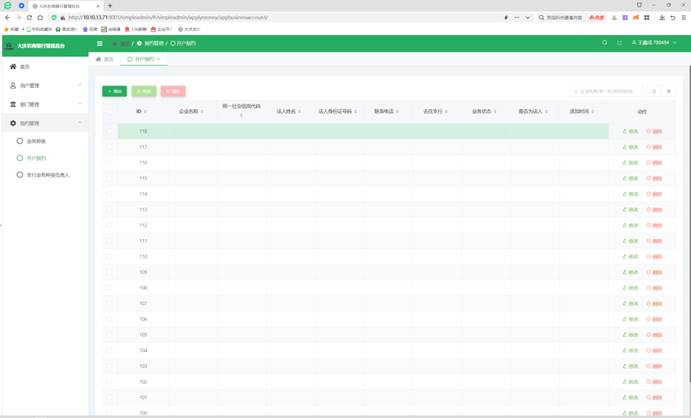Click the browser downloads icon
Image resolution: width=691 pixels, height=418 pixels.
tap(662, 17)
